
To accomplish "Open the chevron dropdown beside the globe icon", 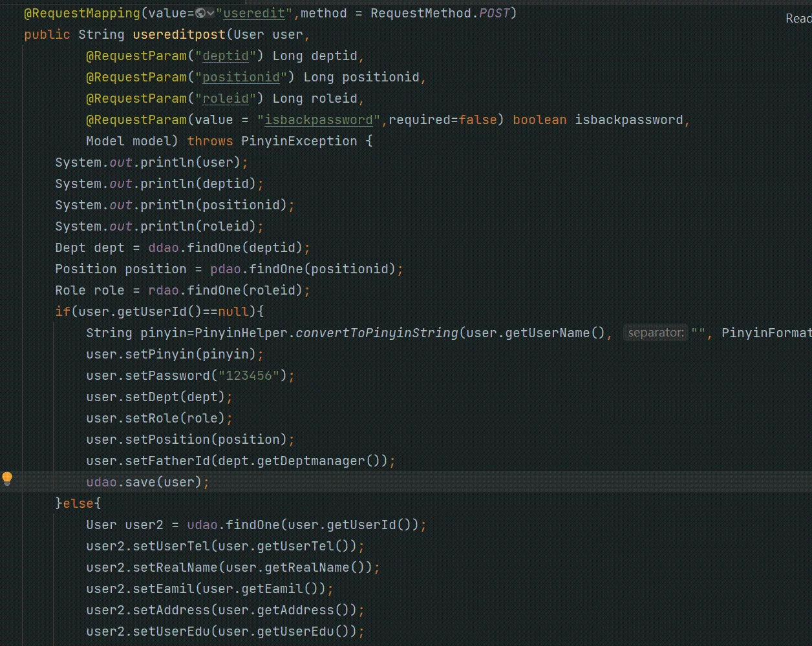I will [x=211, y=14].
